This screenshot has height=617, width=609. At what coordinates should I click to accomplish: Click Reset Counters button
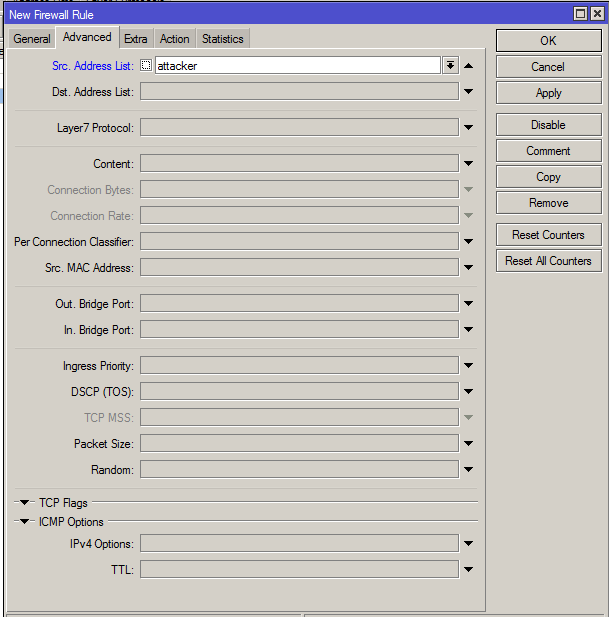548,235
